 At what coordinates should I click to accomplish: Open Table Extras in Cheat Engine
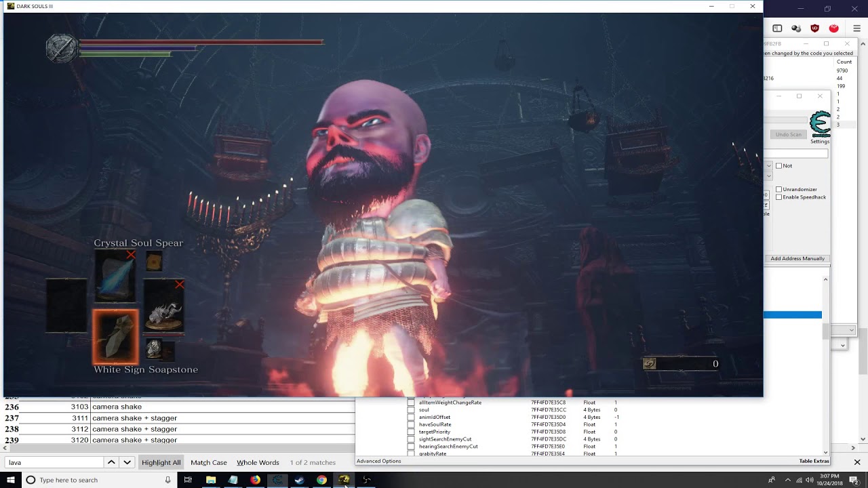814,461
